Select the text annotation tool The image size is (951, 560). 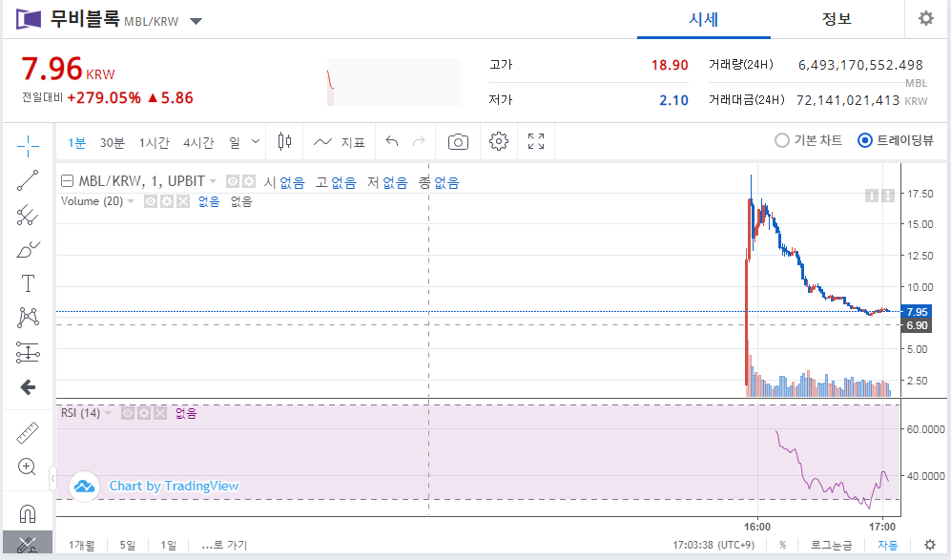tap(28, 283)
